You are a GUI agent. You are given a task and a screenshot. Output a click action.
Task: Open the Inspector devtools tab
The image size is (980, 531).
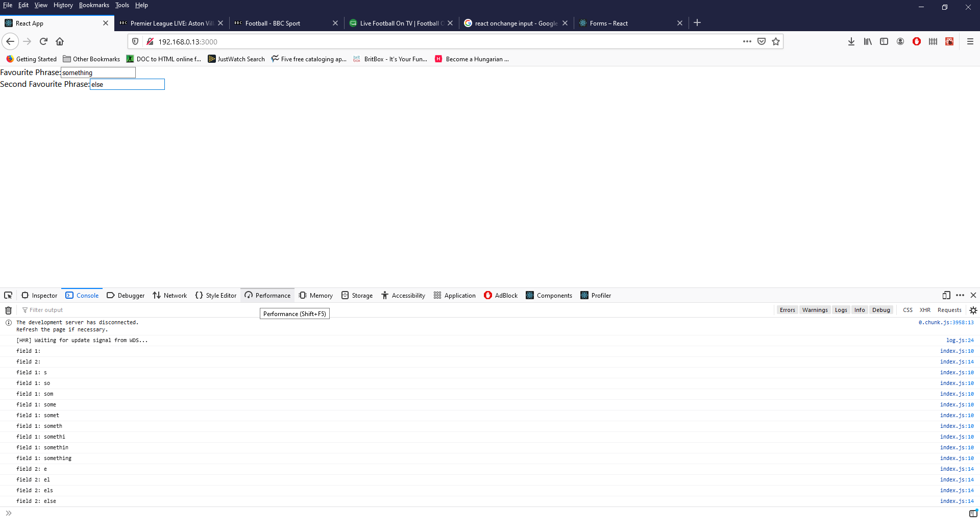tap(40, 295)
